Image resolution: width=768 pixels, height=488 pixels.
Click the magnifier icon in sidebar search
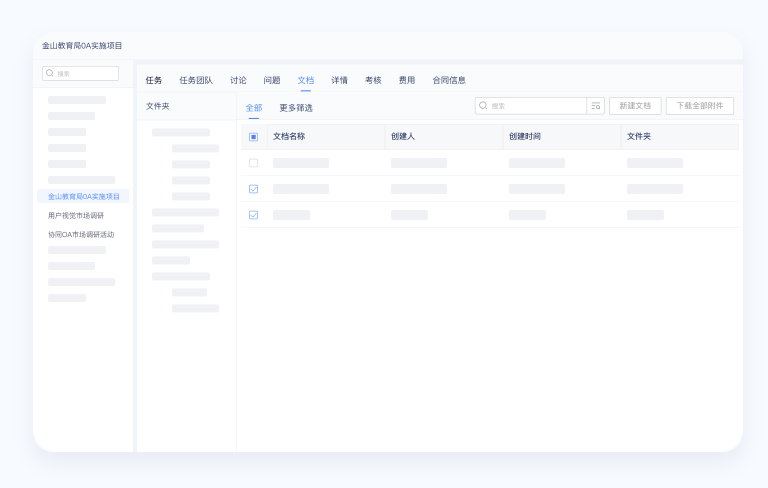point(50,73)
